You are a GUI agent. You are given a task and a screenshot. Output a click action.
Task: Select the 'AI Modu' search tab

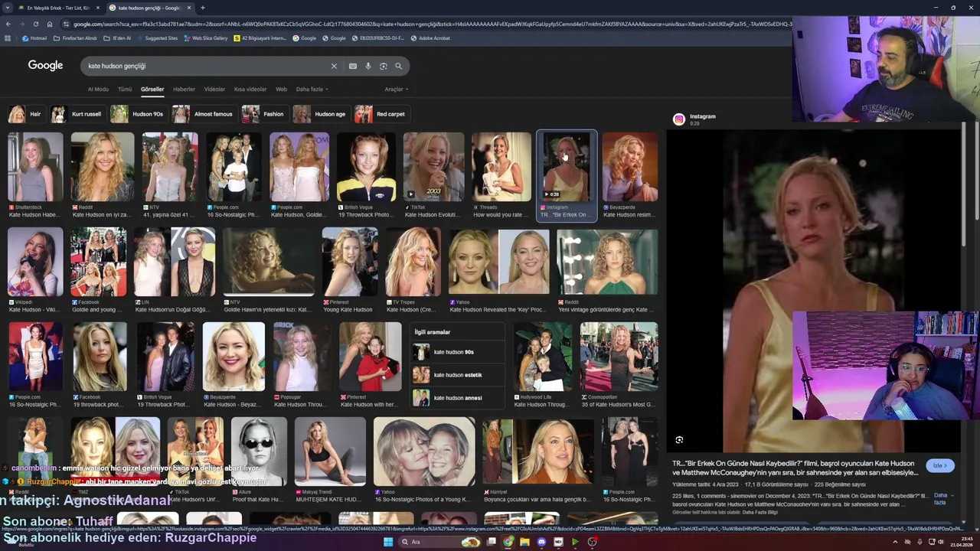pyautogui.click(x=98, y=90)
